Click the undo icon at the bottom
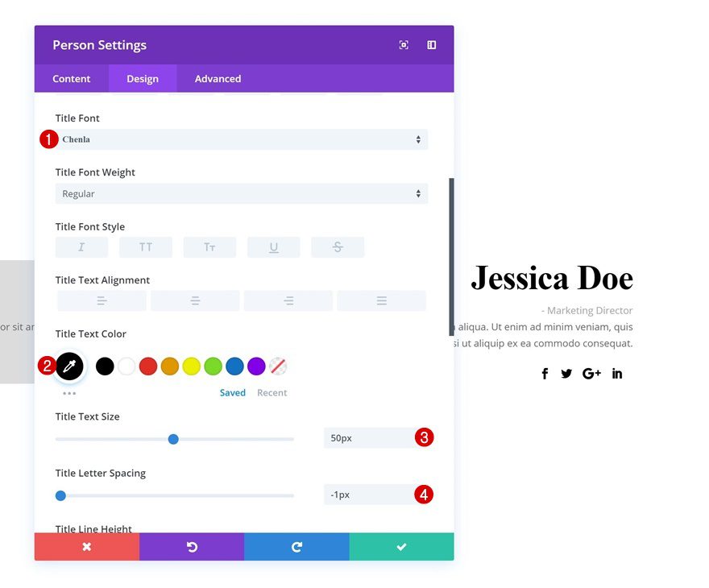709x588 pixels. coord(191,546)
